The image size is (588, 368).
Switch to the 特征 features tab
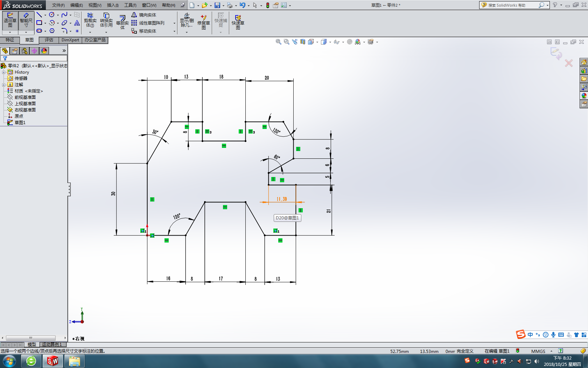click(x=10, y=40)
